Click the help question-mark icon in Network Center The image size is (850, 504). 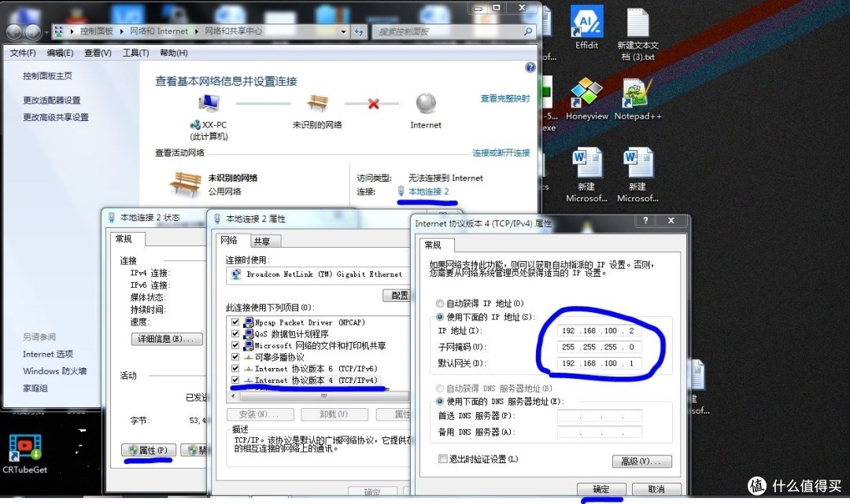[530, 67]
